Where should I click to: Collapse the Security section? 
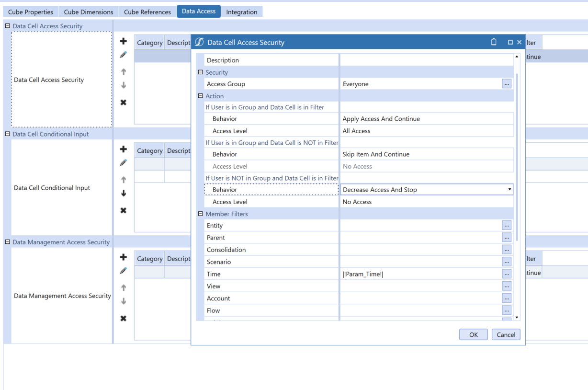click(x=201, y=72)
